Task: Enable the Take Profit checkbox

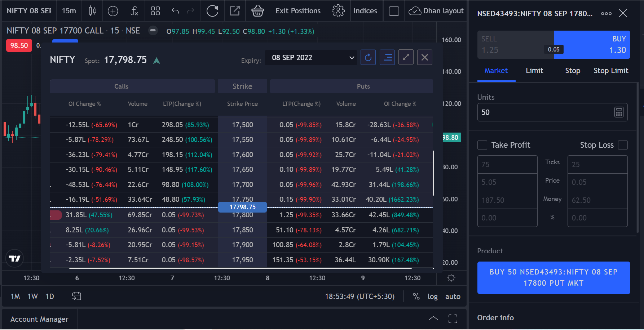Action: [482, 145]
